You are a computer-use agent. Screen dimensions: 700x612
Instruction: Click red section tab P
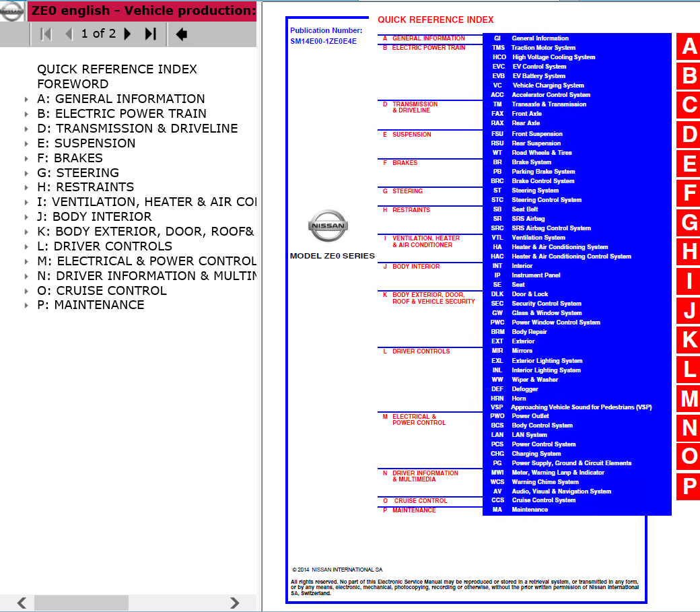[x=689, y=486]
